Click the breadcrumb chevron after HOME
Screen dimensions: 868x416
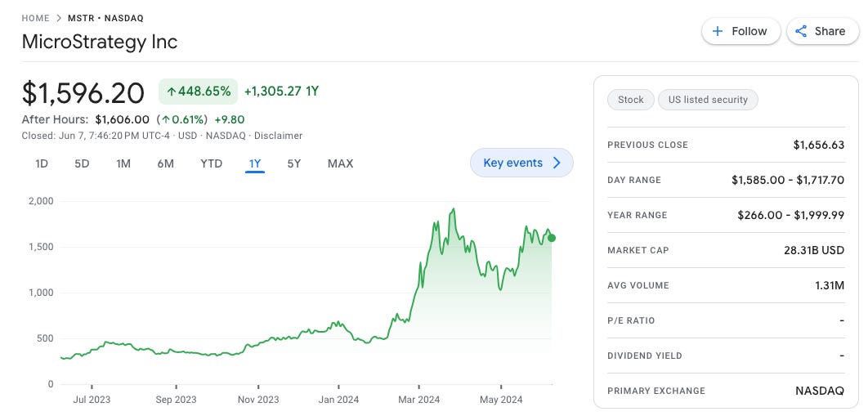pos(59,18)
